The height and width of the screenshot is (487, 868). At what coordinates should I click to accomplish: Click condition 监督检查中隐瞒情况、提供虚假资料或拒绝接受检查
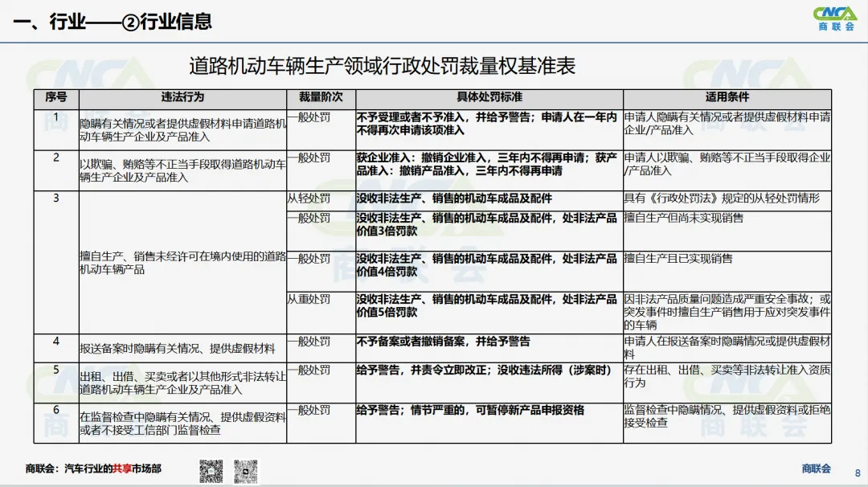point(727,416)
